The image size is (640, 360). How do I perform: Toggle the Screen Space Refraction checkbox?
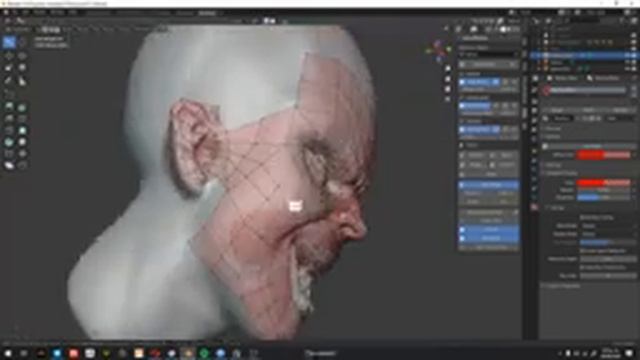click(x=582, y=251)
